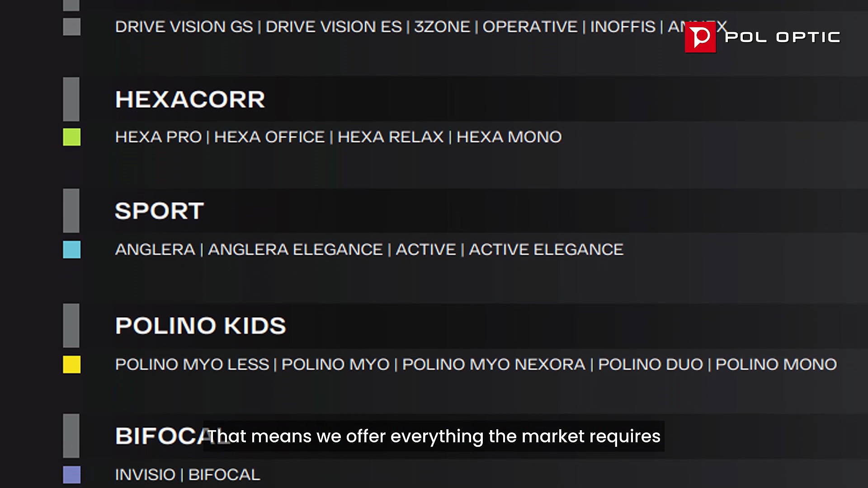
Task: Click the subtitle caption text
Action: 434,436
